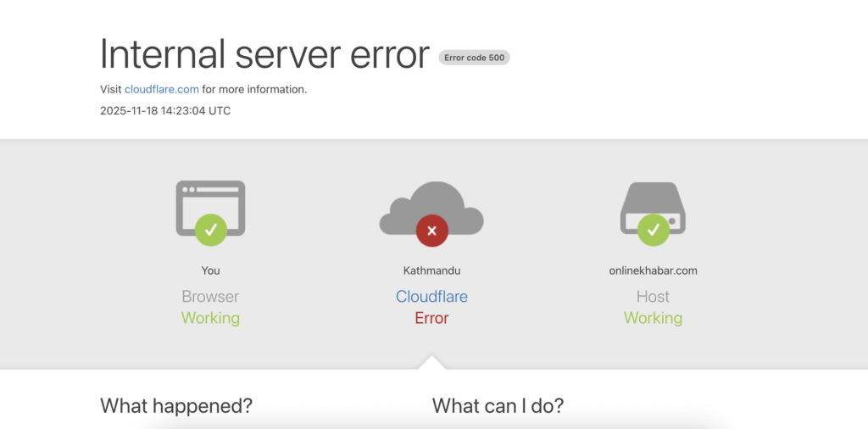Image resolution: width=868 pixels, height=429 pixels.
Task: Click the host server drive icon
Action: [654, 208]
